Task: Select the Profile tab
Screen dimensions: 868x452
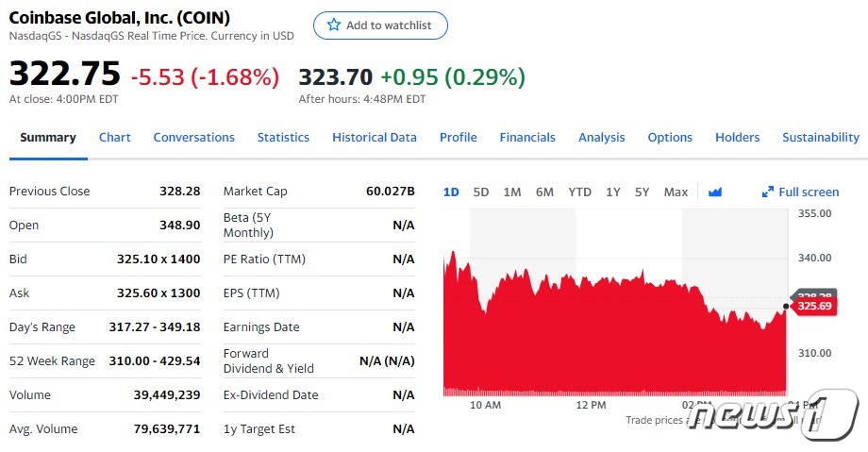Action: 459,137
